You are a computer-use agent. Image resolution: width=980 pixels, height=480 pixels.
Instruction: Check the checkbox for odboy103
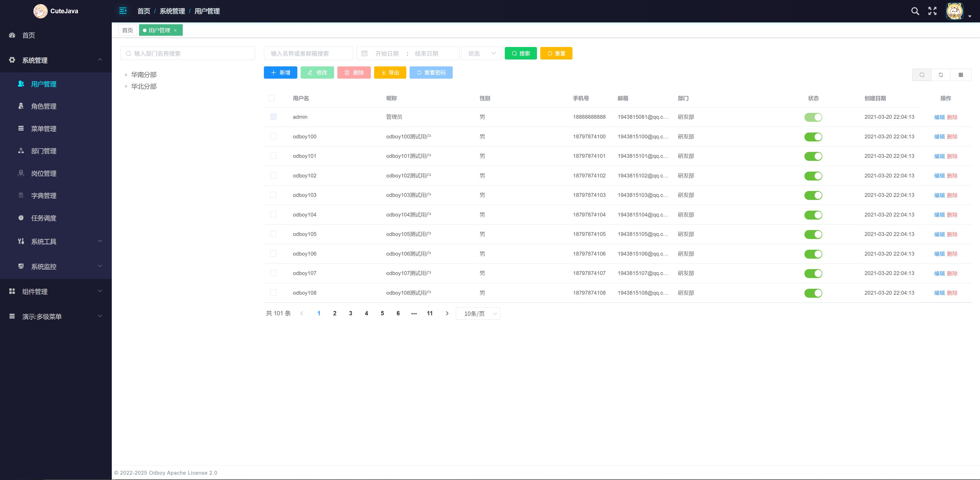click(x=273, y=195)
